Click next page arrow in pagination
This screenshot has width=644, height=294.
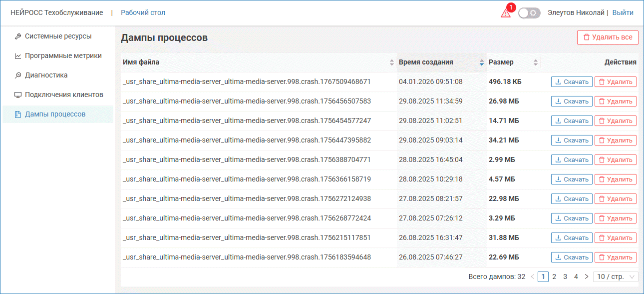(x=587, y=276)
